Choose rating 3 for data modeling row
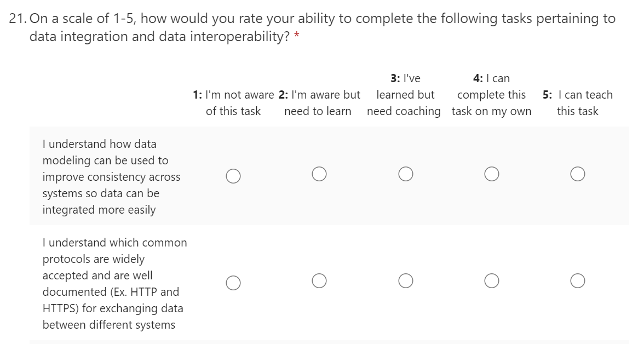 [x=406, y=174]
